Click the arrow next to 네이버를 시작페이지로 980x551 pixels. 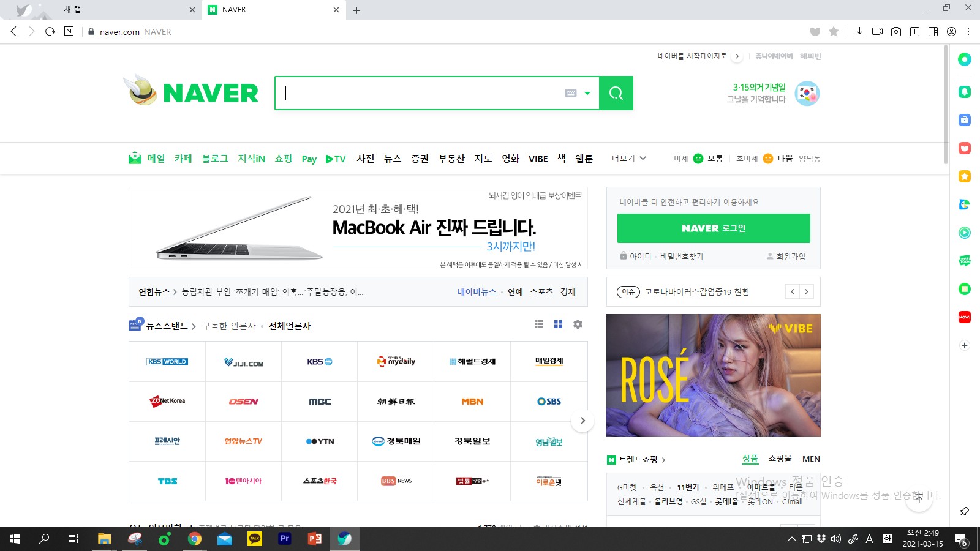737,56
